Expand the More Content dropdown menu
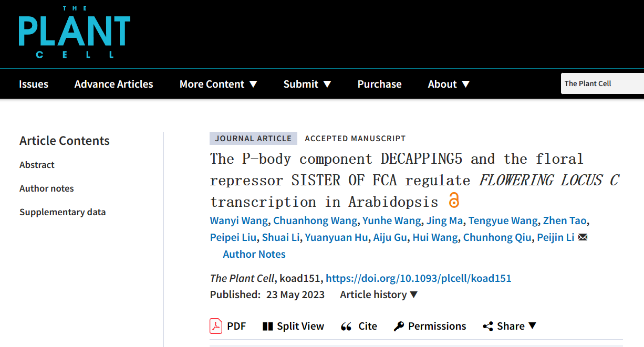644x347 pixels. [x=218, y=84]
